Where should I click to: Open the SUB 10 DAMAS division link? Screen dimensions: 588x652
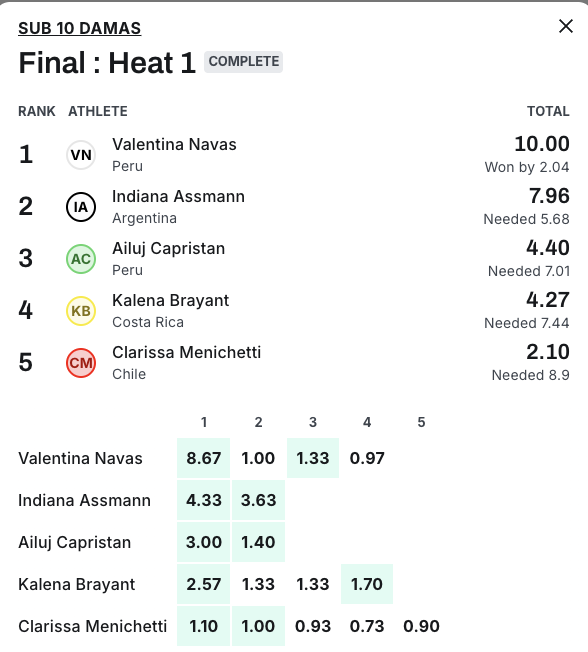tap(79, 28)
